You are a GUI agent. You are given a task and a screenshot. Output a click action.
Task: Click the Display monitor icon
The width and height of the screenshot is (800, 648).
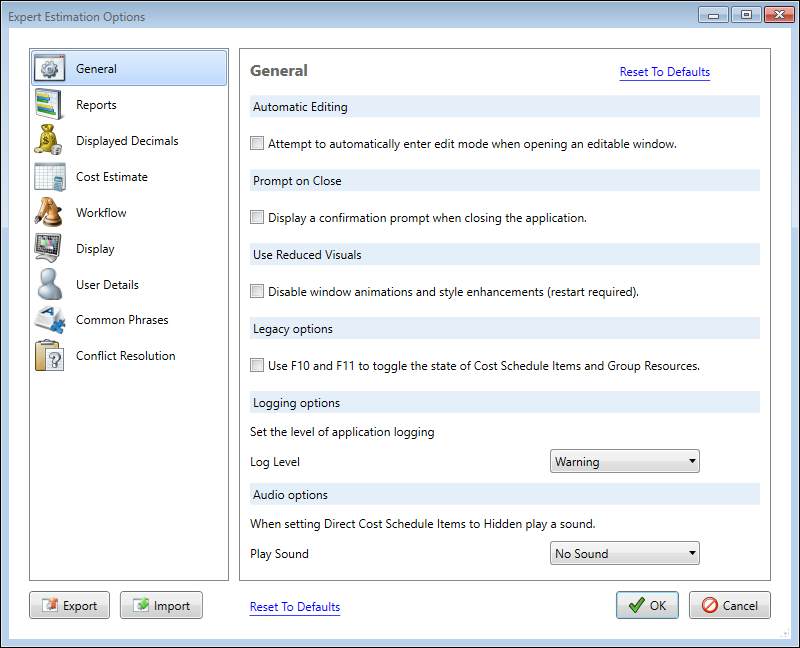click(x=50, y=249)
